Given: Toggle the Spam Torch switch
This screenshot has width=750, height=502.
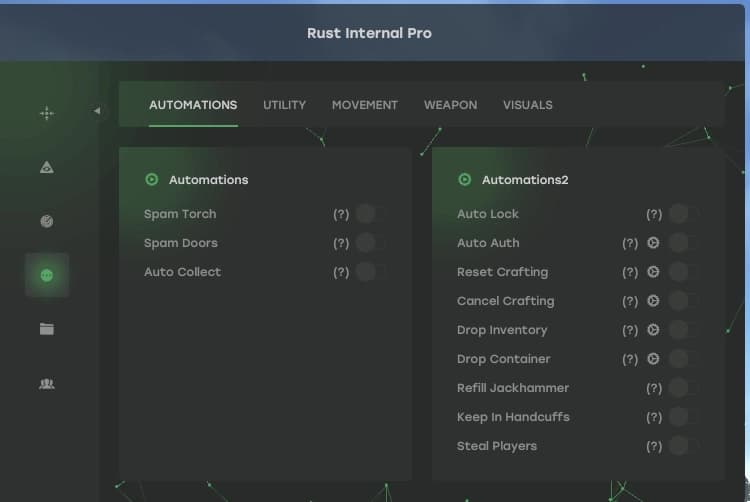Looking at the screenshot, I should [x=366, y=214].
